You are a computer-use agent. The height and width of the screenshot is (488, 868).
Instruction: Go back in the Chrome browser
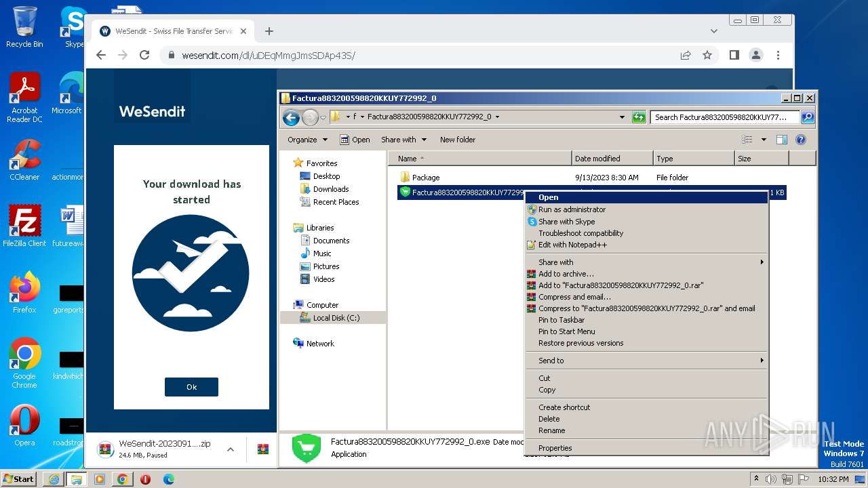pos(101,56)
